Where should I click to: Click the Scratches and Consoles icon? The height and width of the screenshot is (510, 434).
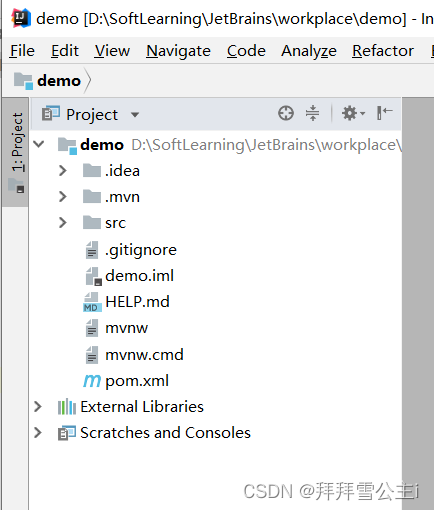tap(67, 433)
